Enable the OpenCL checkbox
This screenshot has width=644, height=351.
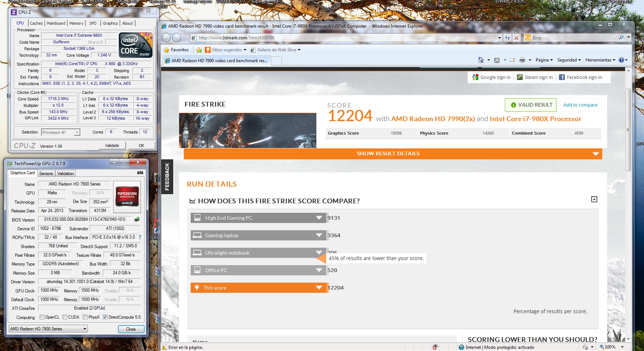pos(42,317)
